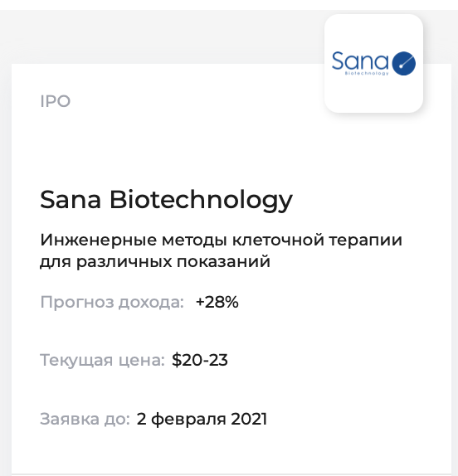Click the word Biotechnology in the heading
This screenshot has width=458, height=476.
(201, 200)
